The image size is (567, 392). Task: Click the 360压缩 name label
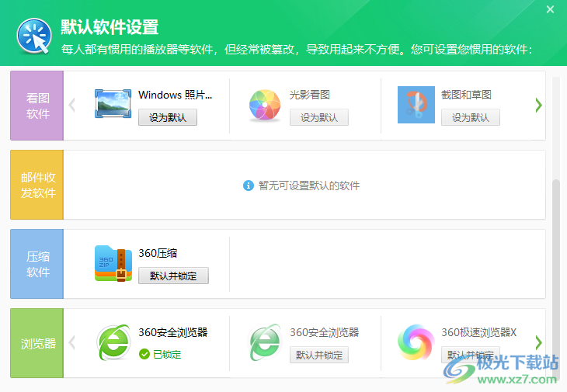click(x=158, y=253)
